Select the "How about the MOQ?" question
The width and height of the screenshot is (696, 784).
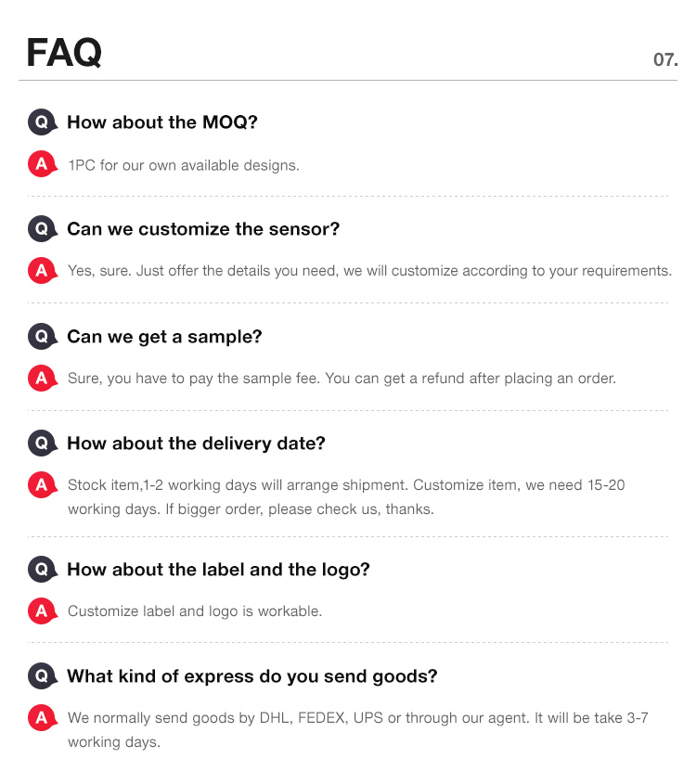click(x=162, y=122)
